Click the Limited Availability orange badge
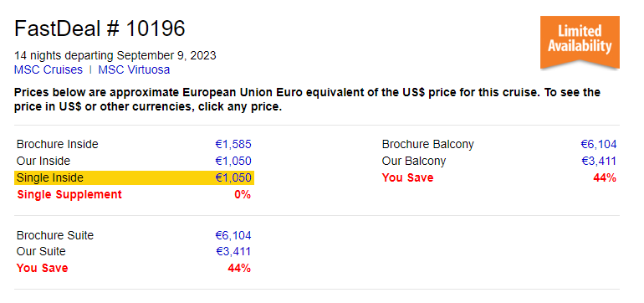 580,43
